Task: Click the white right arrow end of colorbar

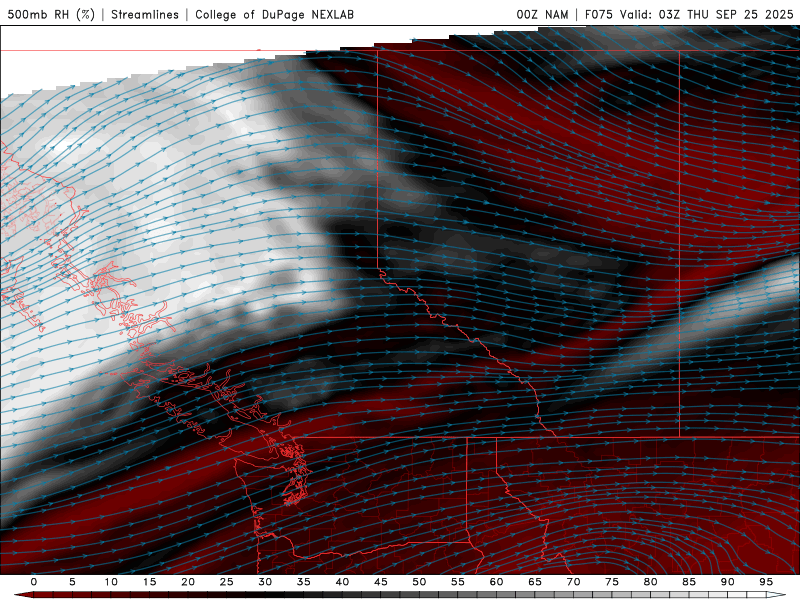Action: pyautogui.click(x=776, y=595)
